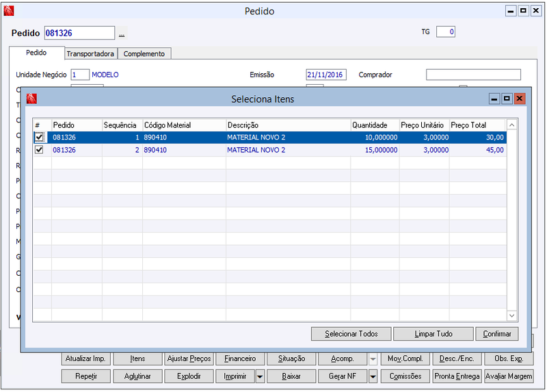Click the red app icon in Pedido title bar
547x392 pixels.
coord(9,11)
